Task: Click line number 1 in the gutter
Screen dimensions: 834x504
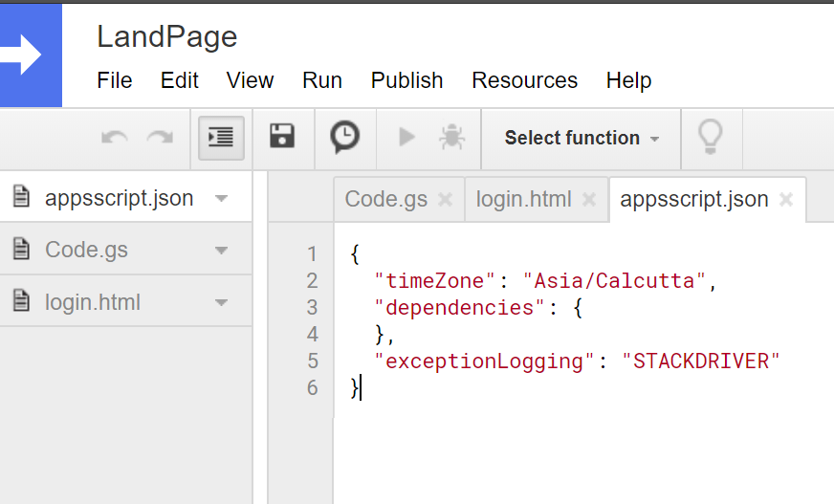Action: click(312, 254)
